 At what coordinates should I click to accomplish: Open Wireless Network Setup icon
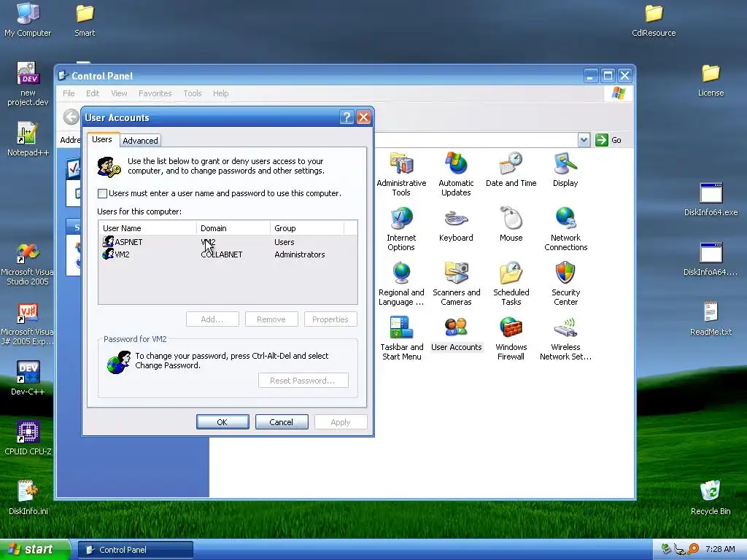(x=565, y=338)
